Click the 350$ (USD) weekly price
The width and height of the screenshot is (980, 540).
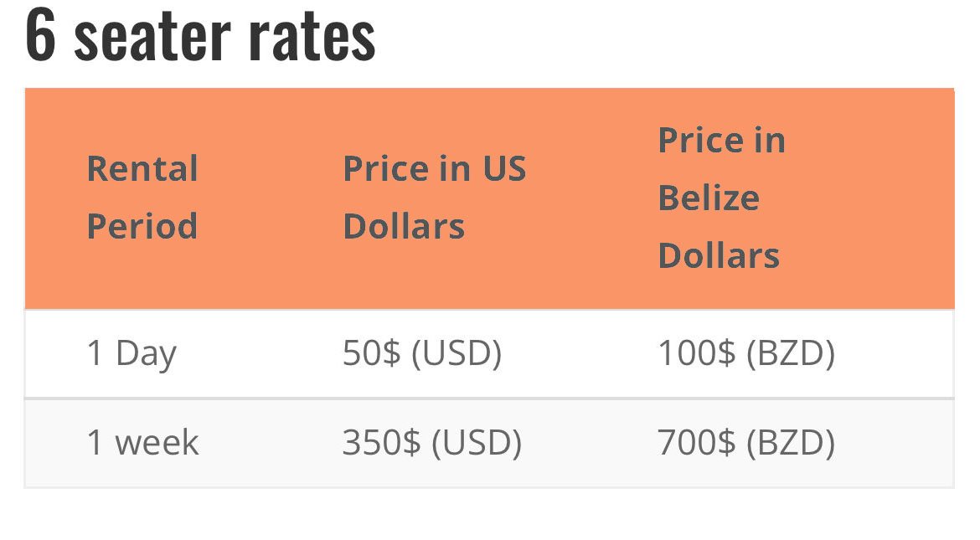(x=431, y=443)
